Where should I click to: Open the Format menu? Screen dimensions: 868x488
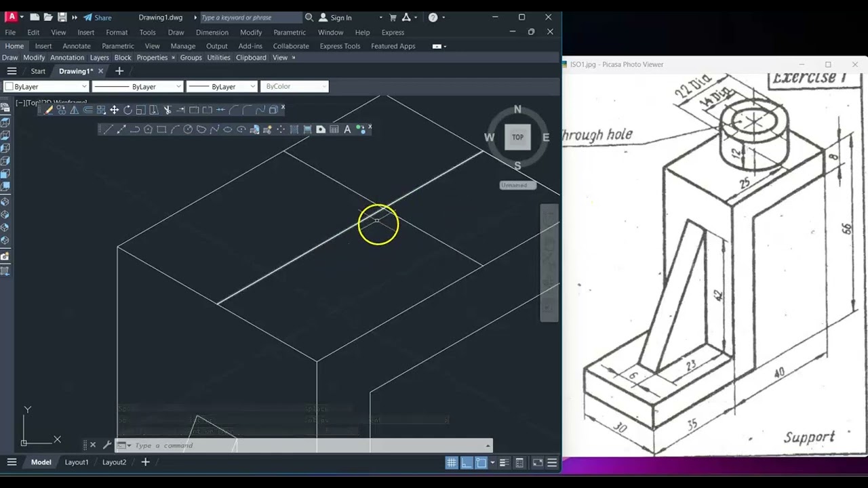[x=117, y=32]
